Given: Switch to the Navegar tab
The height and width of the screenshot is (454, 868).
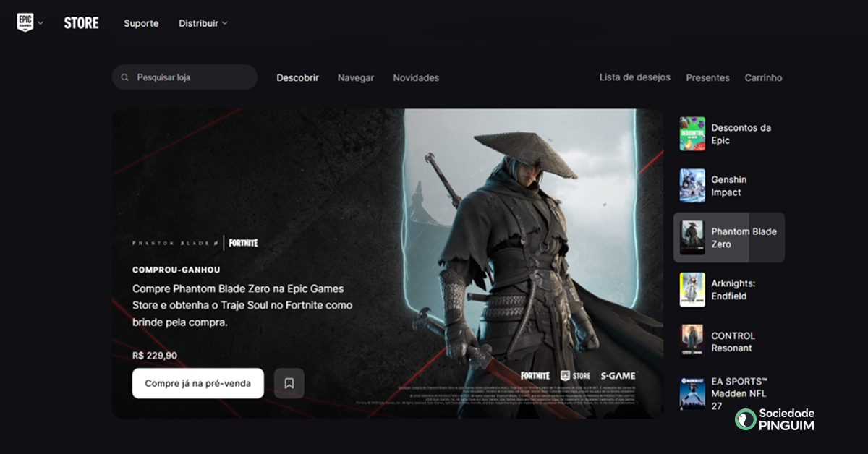Looking at the screenshot, I should coord(356,77).
